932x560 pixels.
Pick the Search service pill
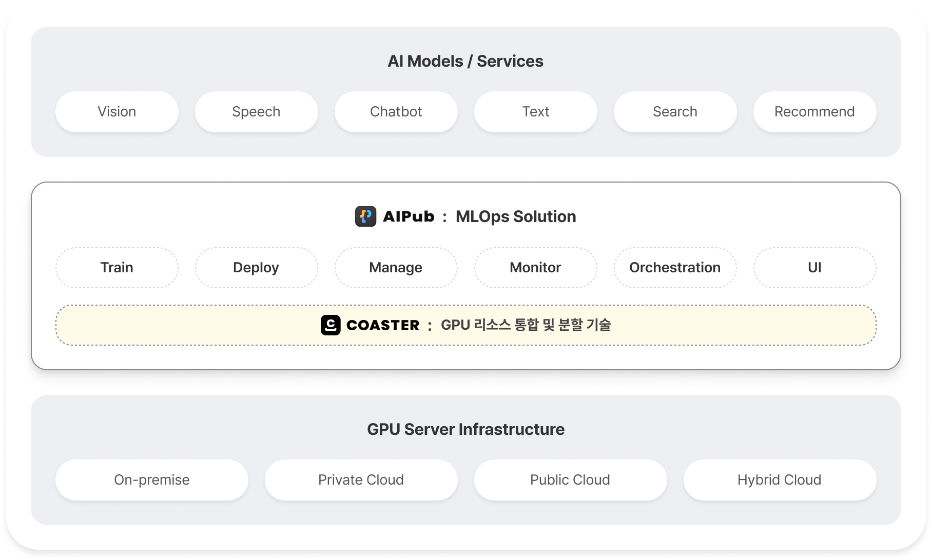tap(675, 112)
